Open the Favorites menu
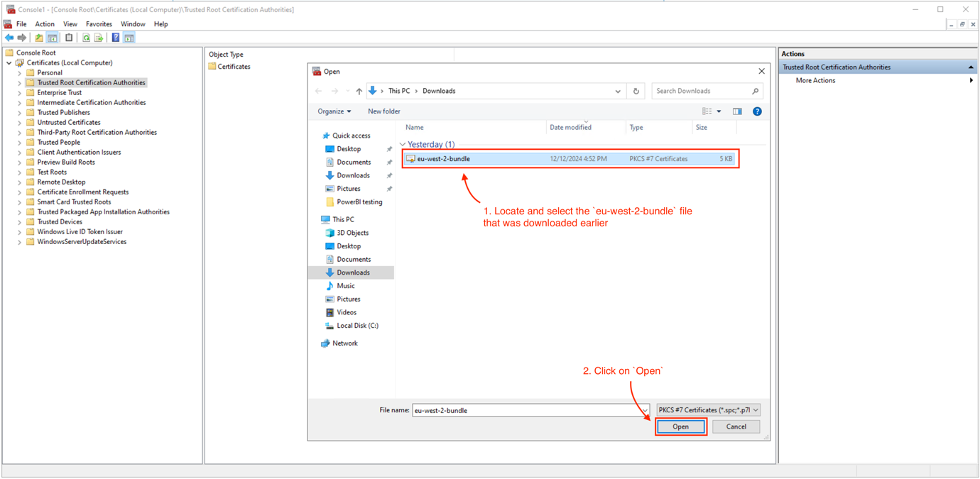 (99, 23)
